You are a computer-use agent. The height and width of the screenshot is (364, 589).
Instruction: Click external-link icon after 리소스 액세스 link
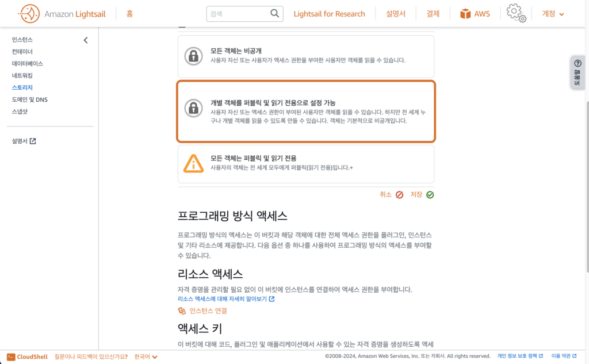click(x=271, y=299)
